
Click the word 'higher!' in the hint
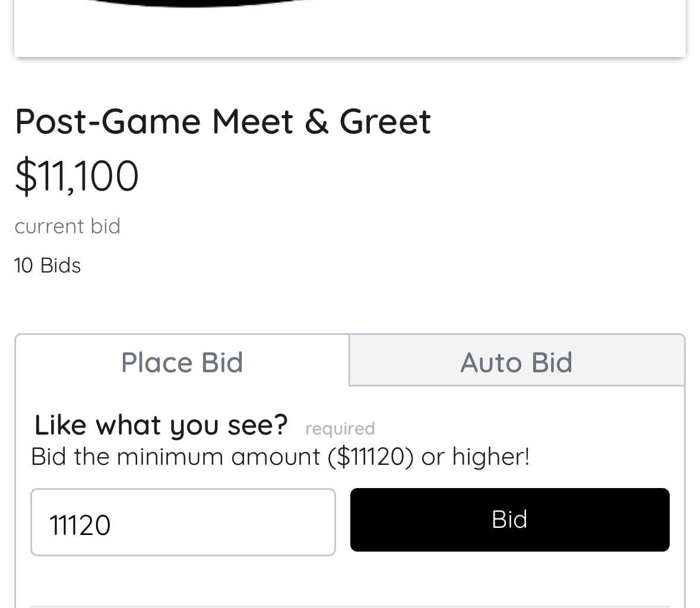pos(490,457)
